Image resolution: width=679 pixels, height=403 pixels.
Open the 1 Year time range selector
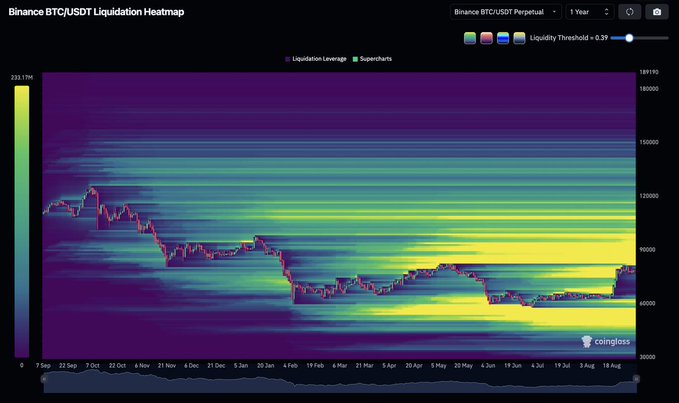pyautogui.click(x=589, y=12)
